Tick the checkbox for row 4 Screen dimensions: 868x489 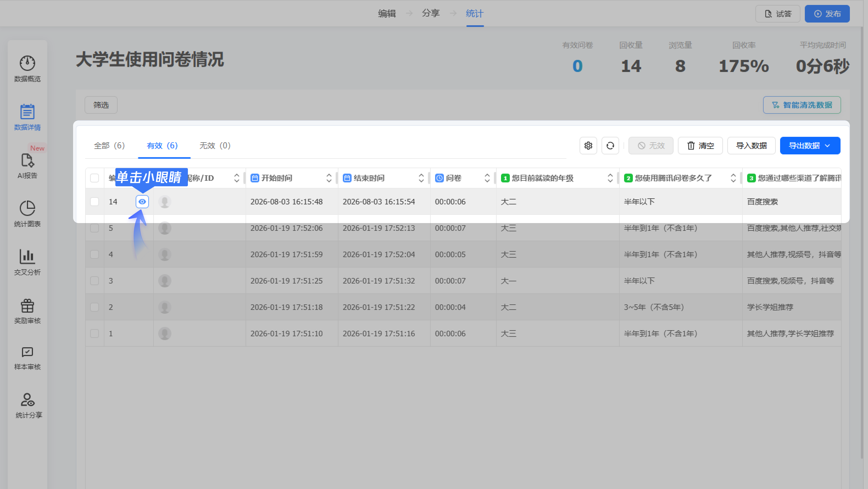95,254
